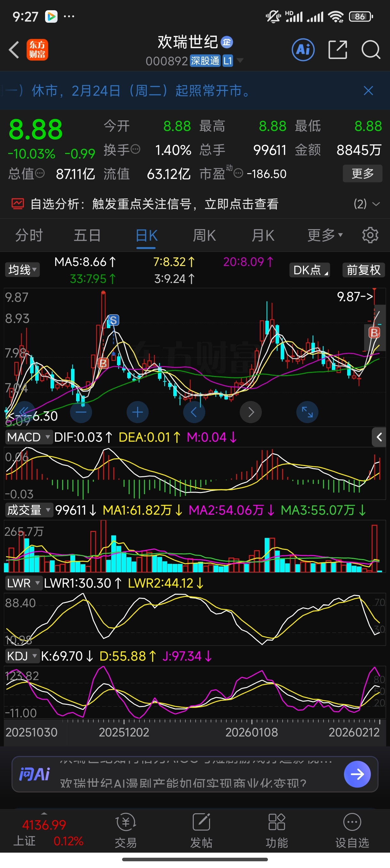Tap the J:97.34 KDJ value
Screen dimensions: 390x868
(187, 656)
